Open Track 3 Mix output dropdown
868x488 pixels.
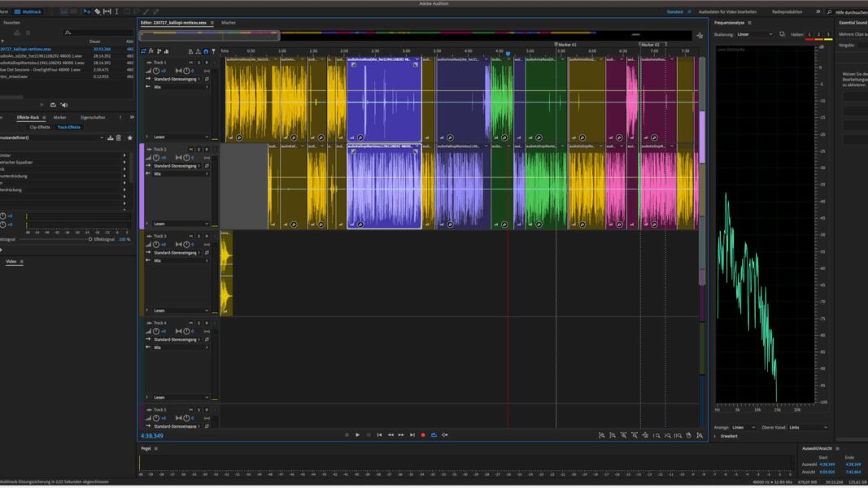tap(181, 260)
